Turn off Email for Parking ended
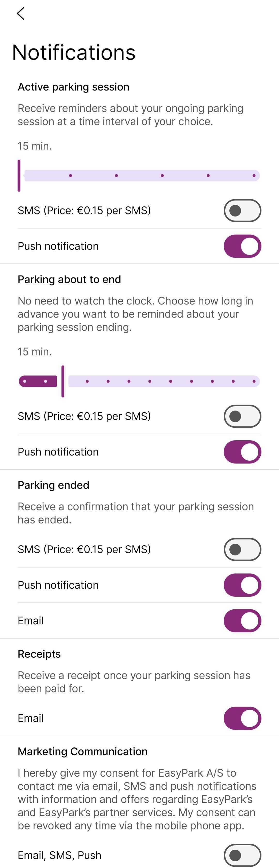279x868 pixels. pos(242,621)
